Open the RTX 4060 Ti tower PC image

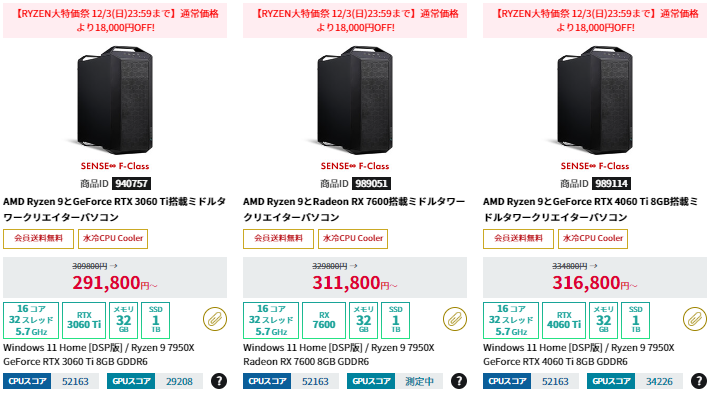point(595,100)
